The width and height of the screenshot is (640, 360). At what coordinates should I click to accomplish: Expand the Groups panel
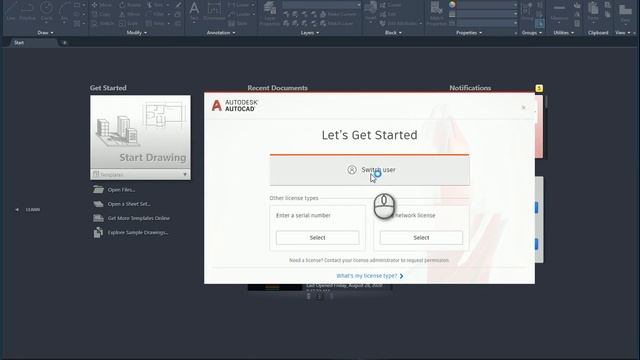pos(532,33)
